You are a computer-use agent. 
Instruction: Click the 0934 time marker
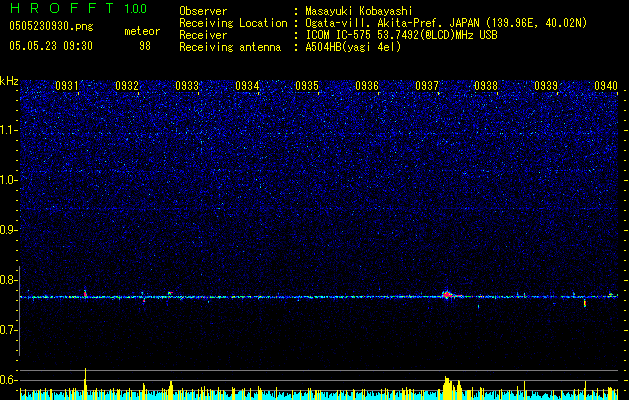tap(247, 86)
